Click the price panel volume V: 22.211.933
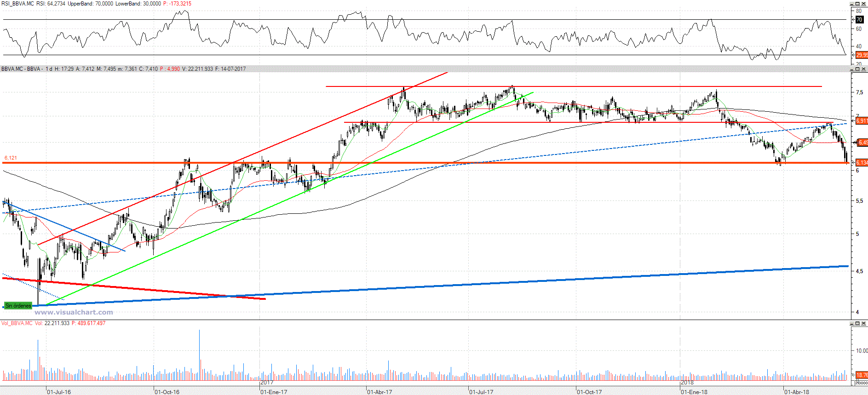868x395 pixels. pos(198,69)
